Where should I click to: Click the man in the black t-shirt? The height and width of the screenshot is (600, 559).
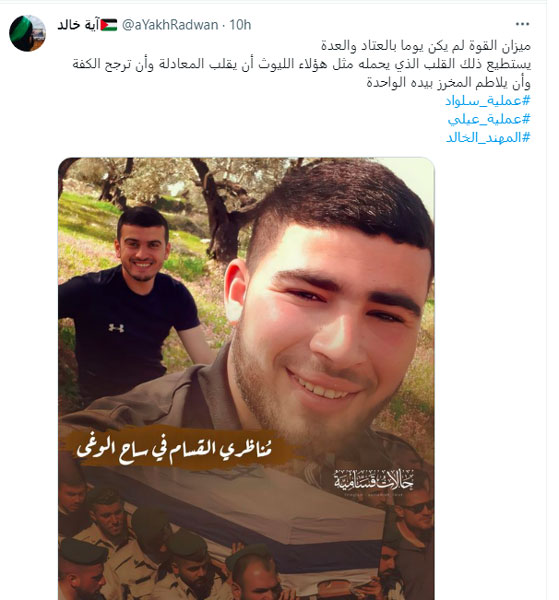pyautogui.click(x=132, y=302)
